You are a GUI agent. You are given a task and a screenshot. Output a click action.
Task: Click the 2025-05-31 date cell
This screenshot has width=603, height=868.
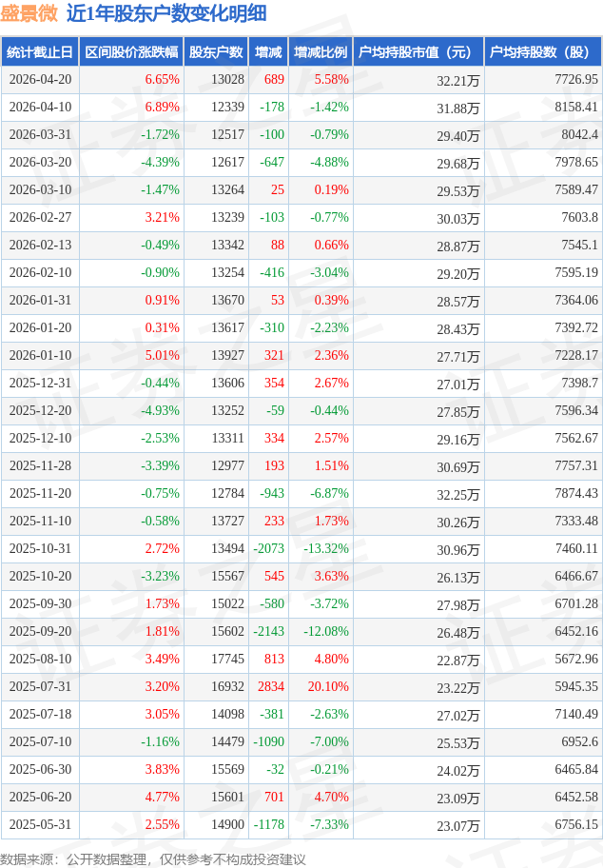[x=39, y=825]
